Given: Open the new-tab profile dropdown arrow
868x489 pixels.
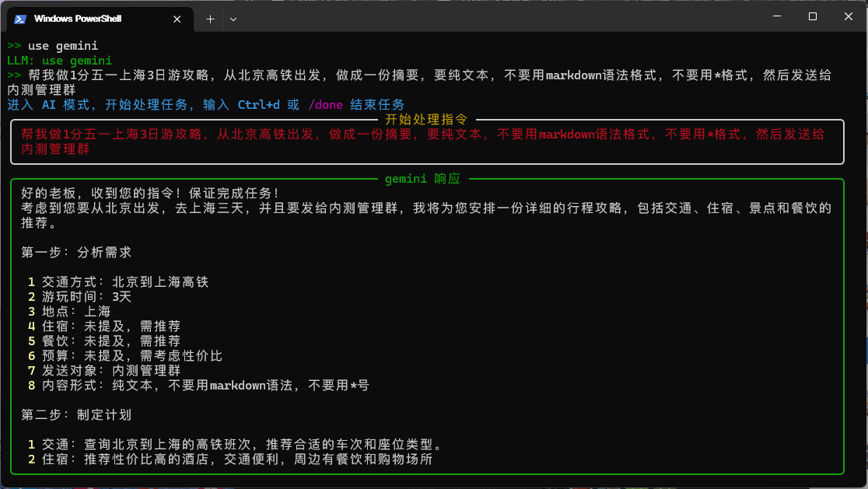Looking at the screenshot, I should coord(233,19).
